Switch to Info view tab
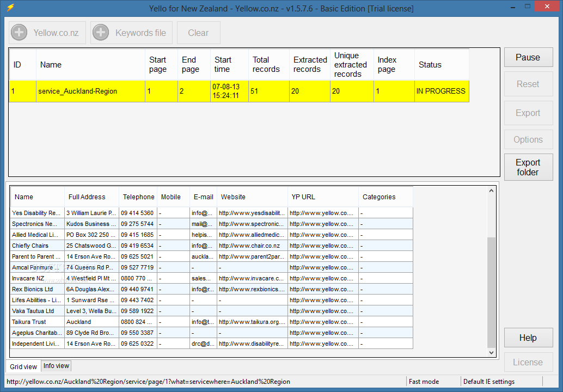This screenshot has width=563, height=392. point(57,366)
